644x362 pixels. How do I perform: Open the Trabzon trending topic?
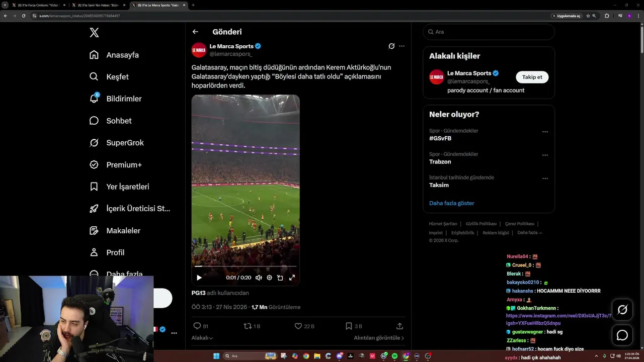pos(440,162)
